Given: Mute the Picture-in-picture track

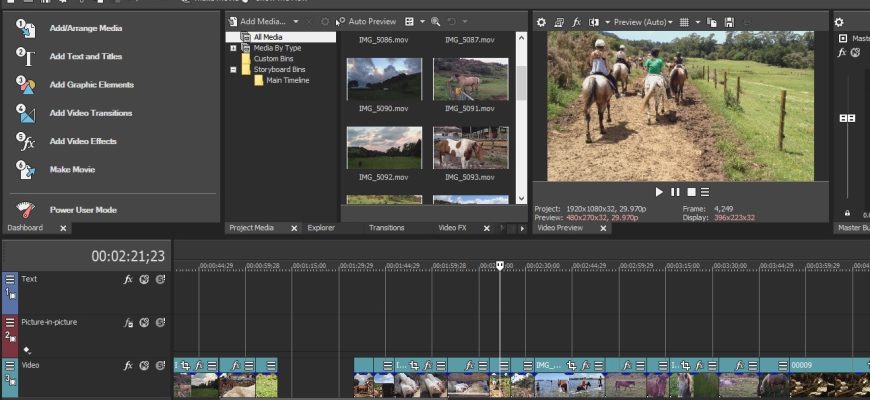Looking at the screenshot, I should point(144,322).
